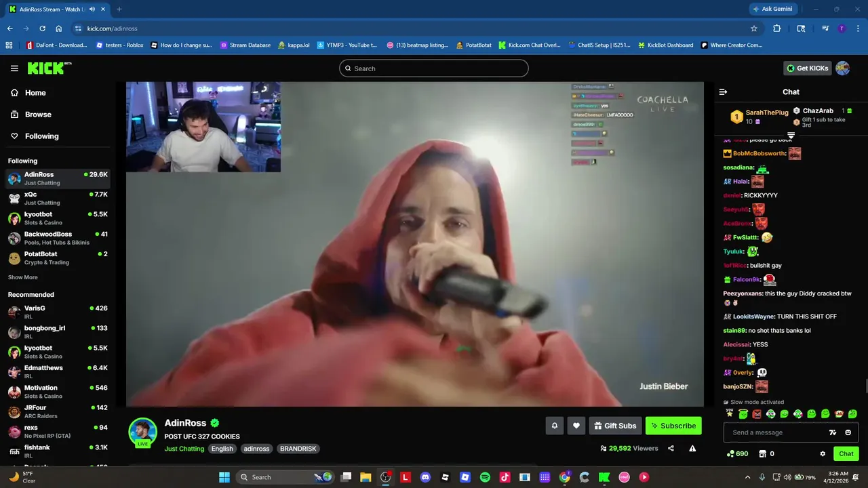Expand the leaderboard with the chevron
The width and height of the screenshot is (868, 488).
[x=791, y=136]
